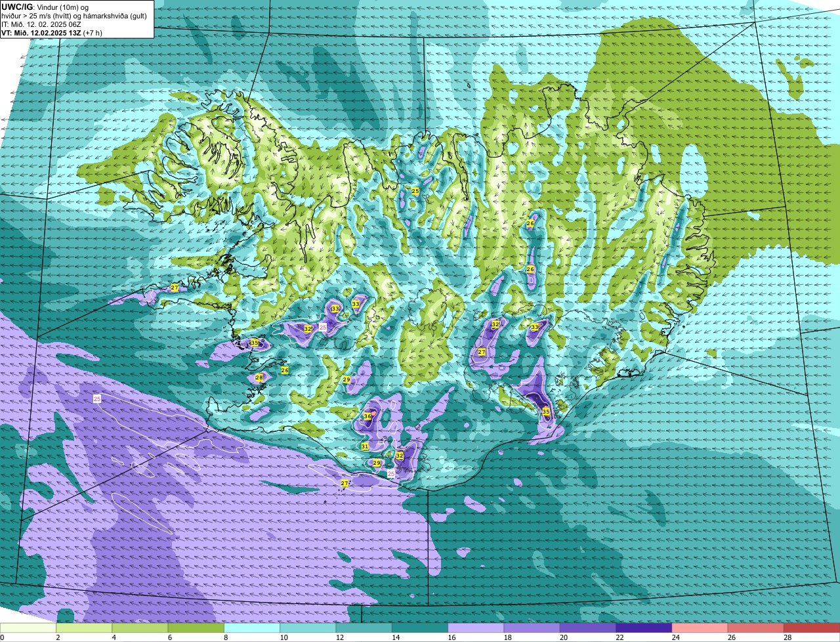Click the 24–26 m/s light pink legend swatch
This screenshot has width=840, height=642.
(700, 628)
